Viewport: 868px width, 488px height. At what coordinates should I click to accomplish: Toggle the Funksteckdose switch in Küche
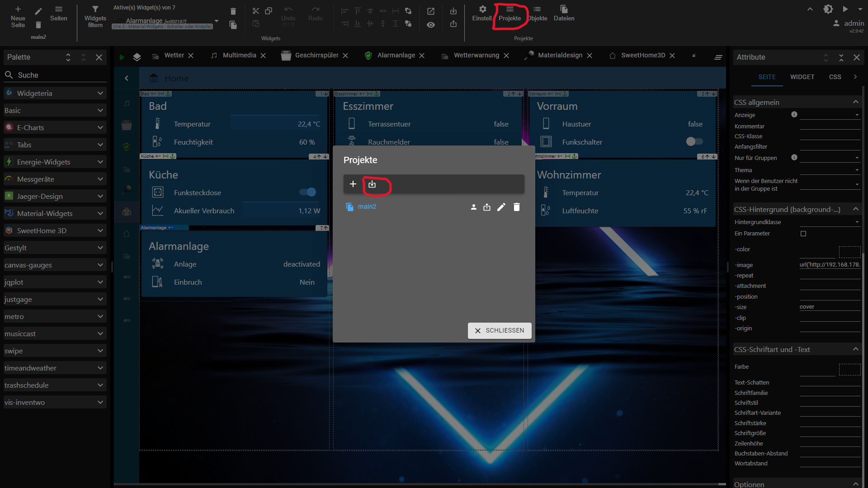click(308, 192)
